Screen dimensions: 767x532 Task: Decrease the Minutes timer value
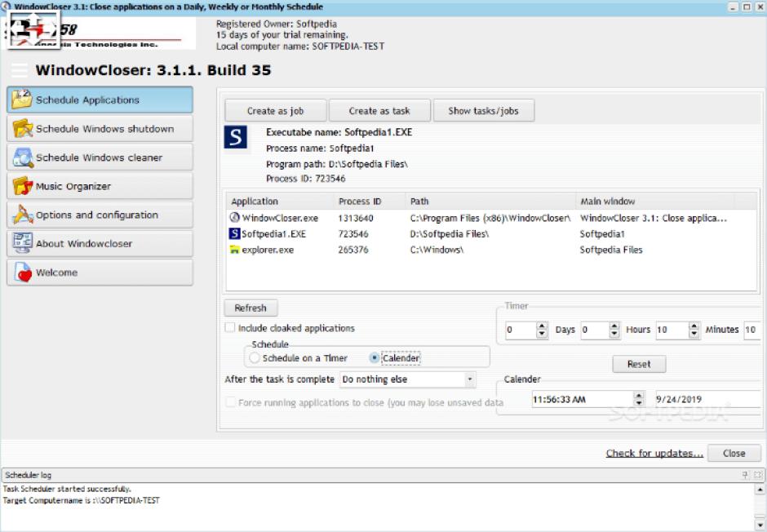pos(694,334)
